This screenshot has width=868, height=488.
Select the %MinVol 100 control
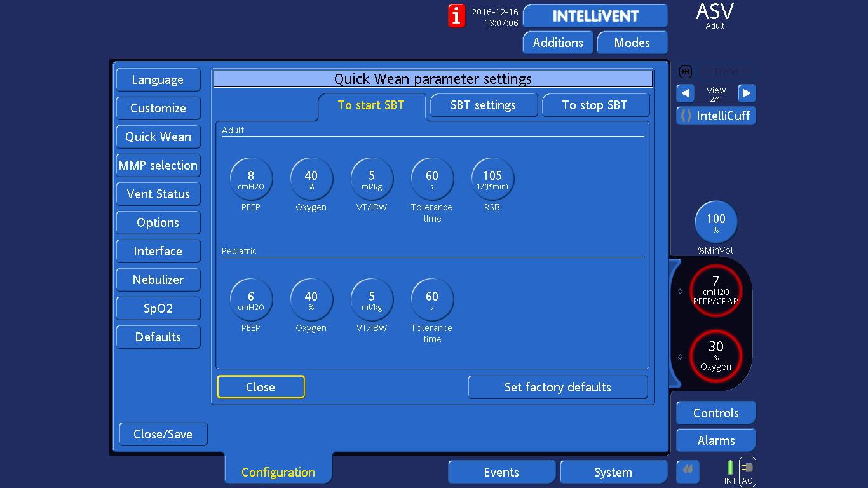point(716,222)
